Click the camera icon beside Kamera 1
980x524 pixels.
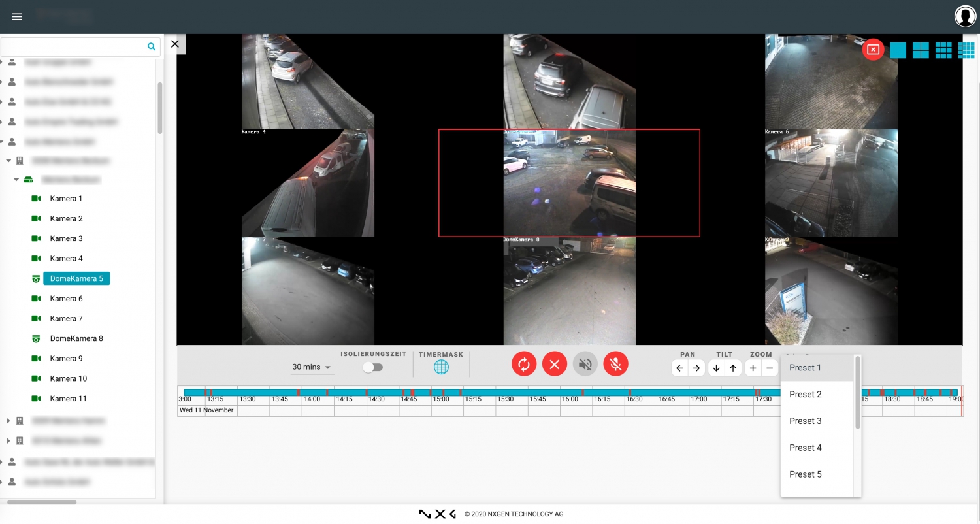click(x=36, y=199)
